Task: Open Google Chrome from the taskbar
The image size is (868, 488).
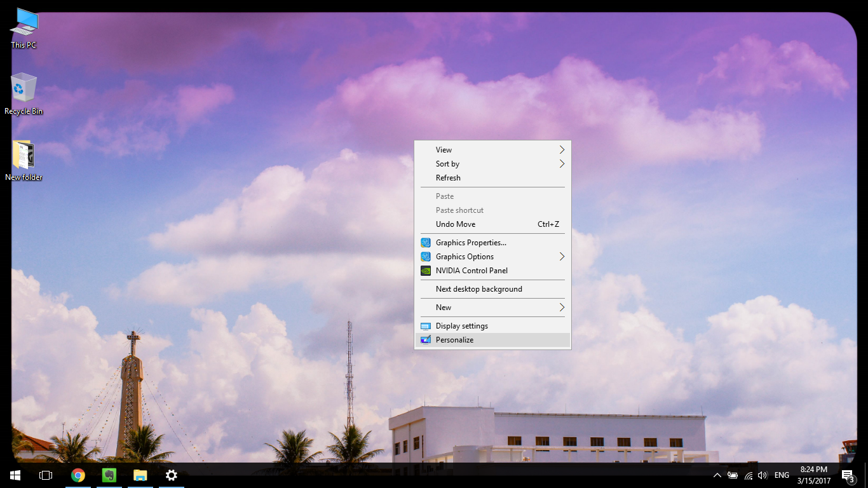Action: point(78,475)
